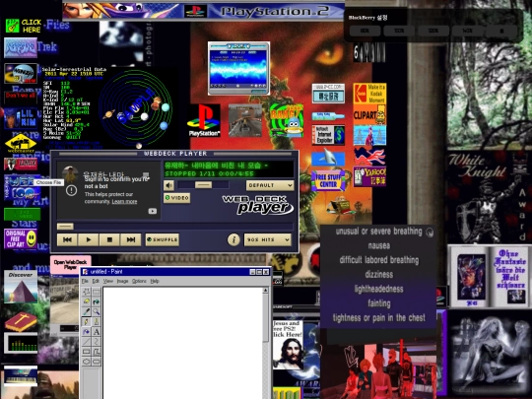Pick the Ellipse tool in Paint
The width and height of the screenshot is (532, 399).
[x=86, y=362]
